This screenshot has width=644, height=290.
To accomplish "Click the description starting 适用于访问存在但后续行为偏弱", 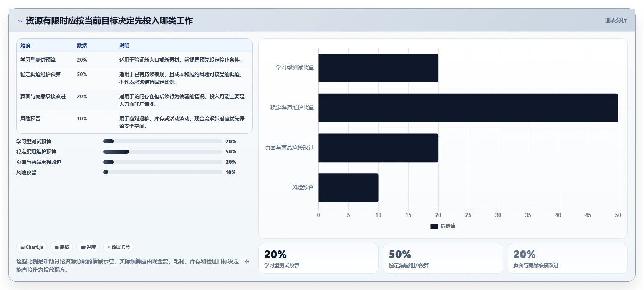I will (182, 100).
